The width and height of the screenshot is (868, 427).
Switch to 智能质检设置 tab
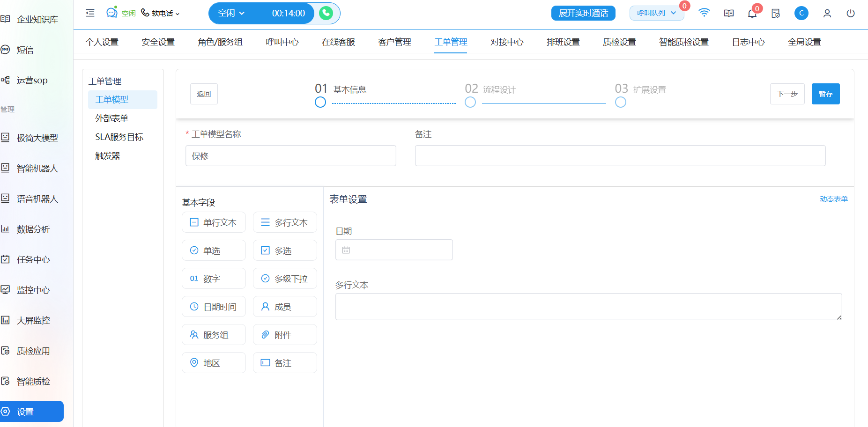coord(684,42)
